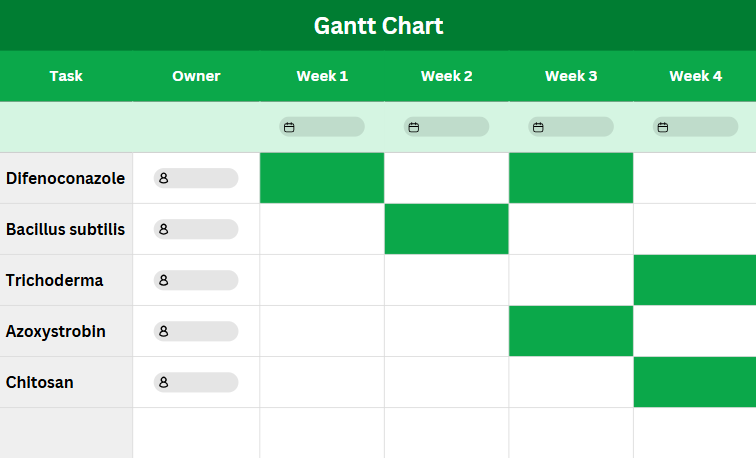Select the green Azoxystrobin Week 3 bar
The height and width of the screenshot is (458, 756).
tap(571, 331)
